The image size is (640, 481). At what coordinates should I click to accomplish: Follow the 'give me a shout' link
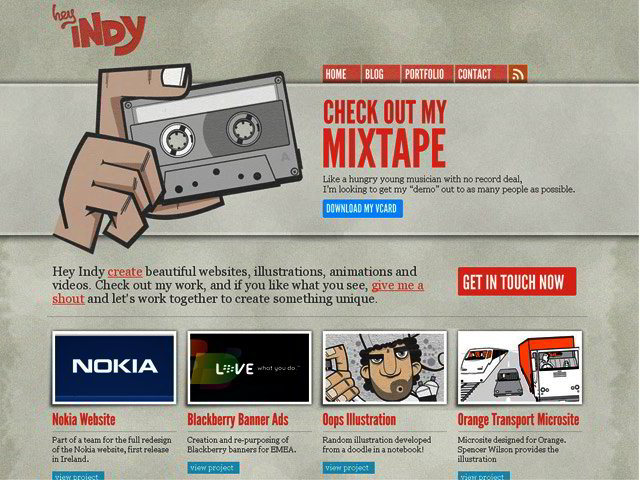pos(238,292)
